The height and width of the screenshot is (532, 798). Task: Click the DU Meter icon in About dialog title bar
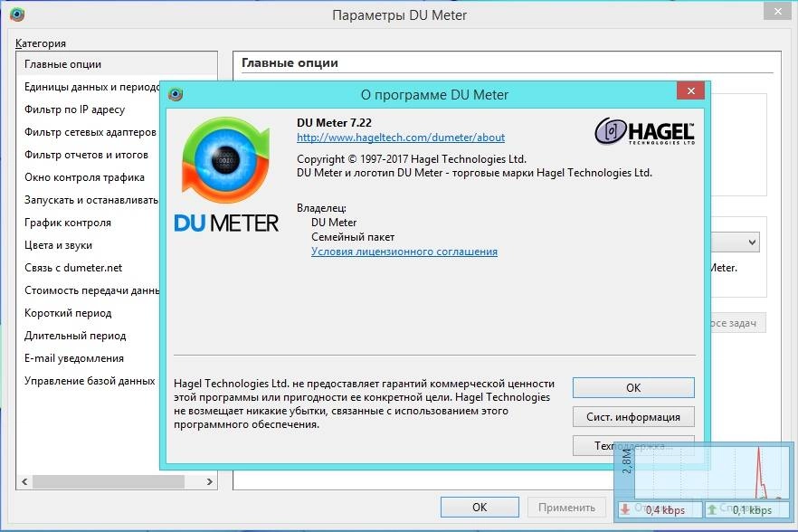(176, 94)
